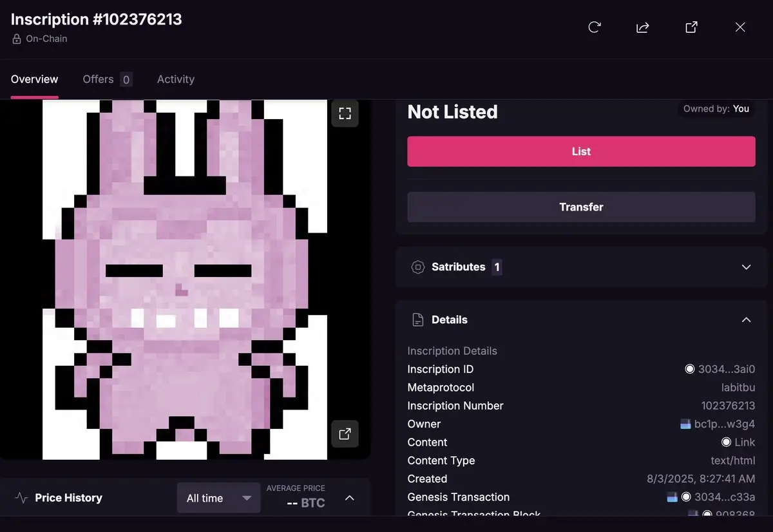Open the All time range dropdown
The height and width of the screenshot is (532, 773).
(x=219, y=498)
